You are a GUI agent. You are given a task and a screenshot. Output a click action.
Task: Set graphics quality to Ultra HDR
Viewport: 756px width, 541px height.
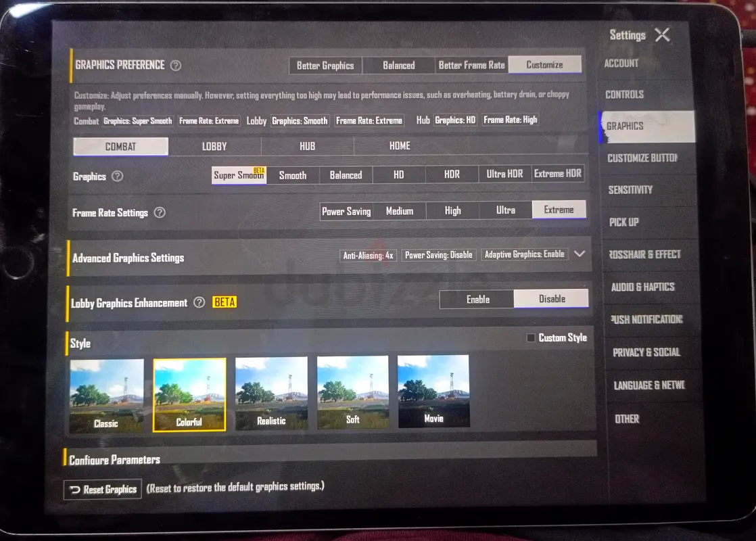(x=505, y=174)
